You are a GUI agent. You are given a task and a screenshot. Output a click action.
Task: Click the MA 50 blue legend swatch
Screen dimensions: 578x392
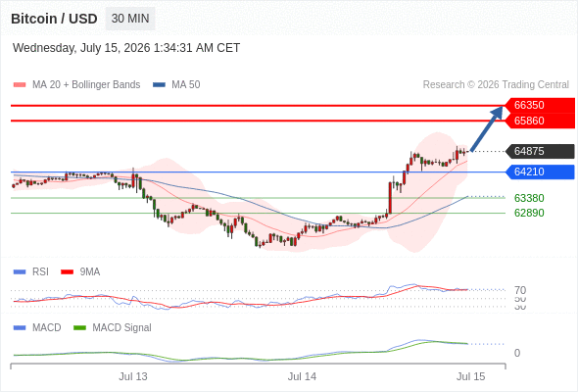[x=159, y=85]
